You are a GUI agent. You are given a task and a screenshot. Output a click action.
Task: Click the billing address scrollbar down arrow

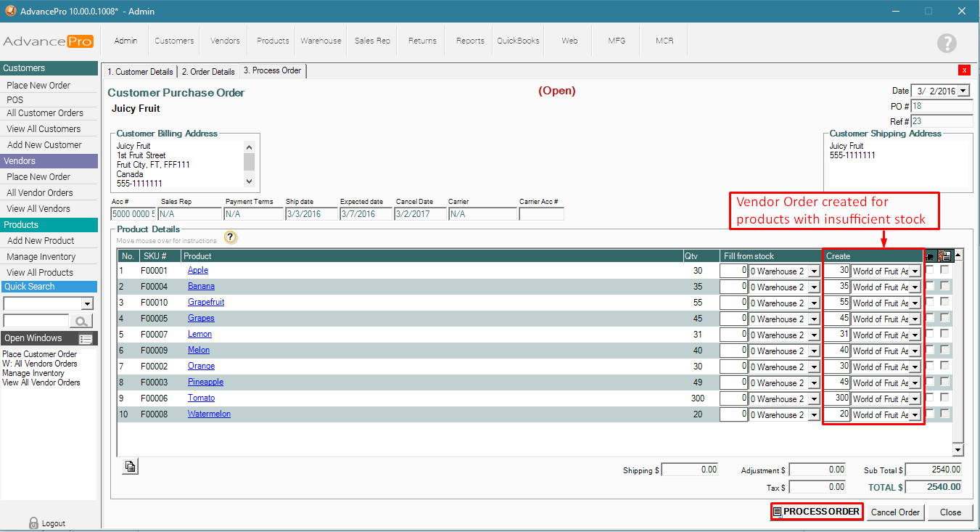(x=250, y=181)
